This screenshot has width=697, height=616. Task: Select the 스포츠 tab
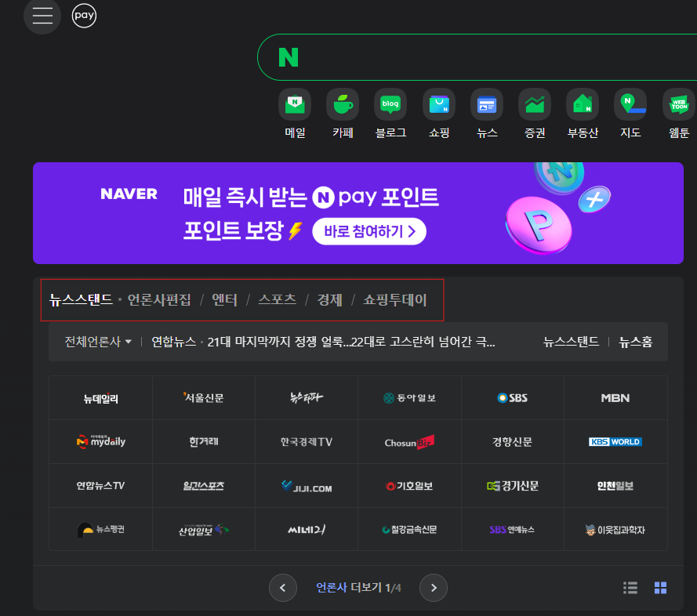(x=277, y=300)
